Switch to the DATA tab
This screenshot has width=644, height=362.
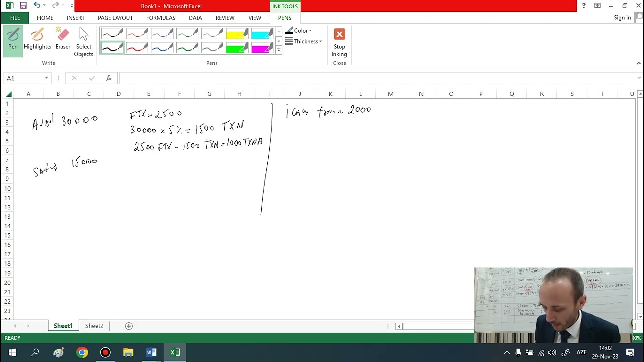195,18
